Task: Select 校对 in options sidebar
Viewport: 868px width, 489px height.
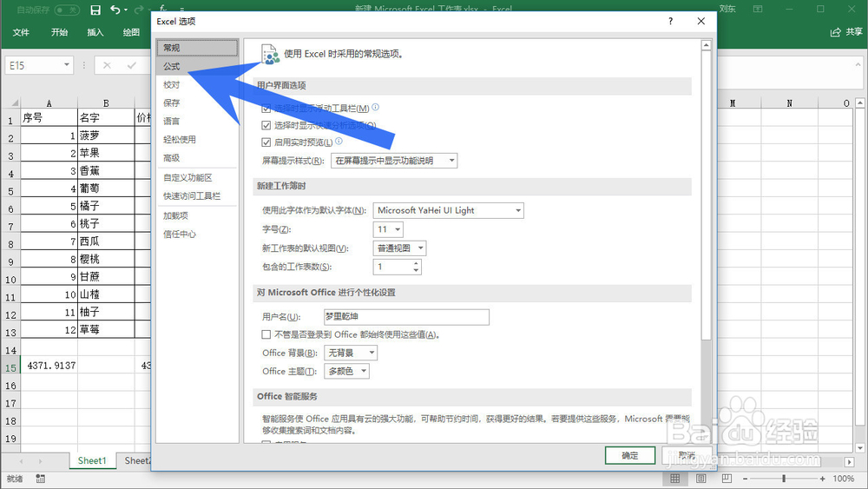Action: pos(196,85)
